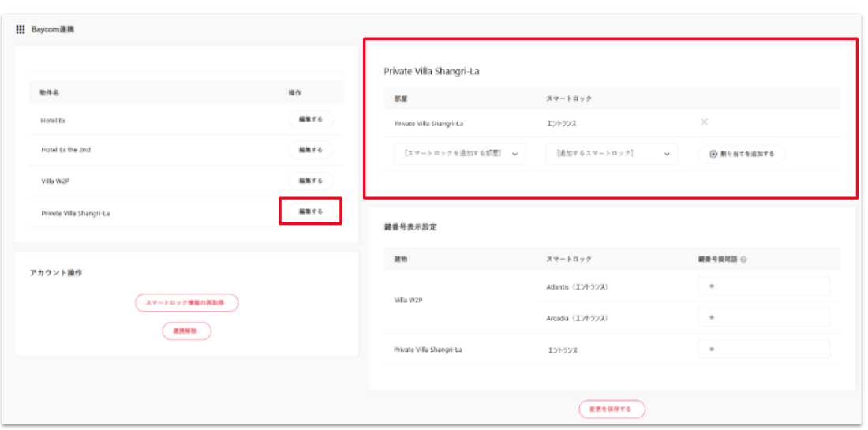Click the help icon next to 鍵番号接尾語
Screen dimensions: 868x430
[744, 259]
